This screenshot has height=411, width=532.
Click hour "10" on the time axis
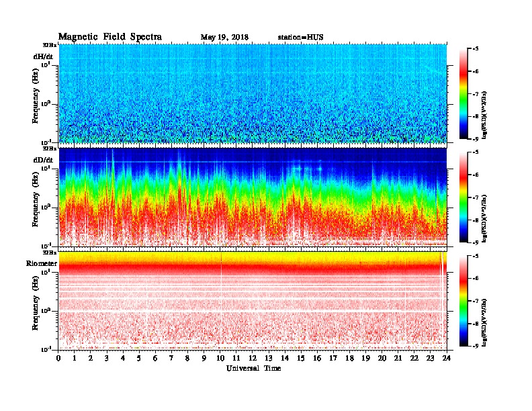pyautogui.click(x=220, y=358)
